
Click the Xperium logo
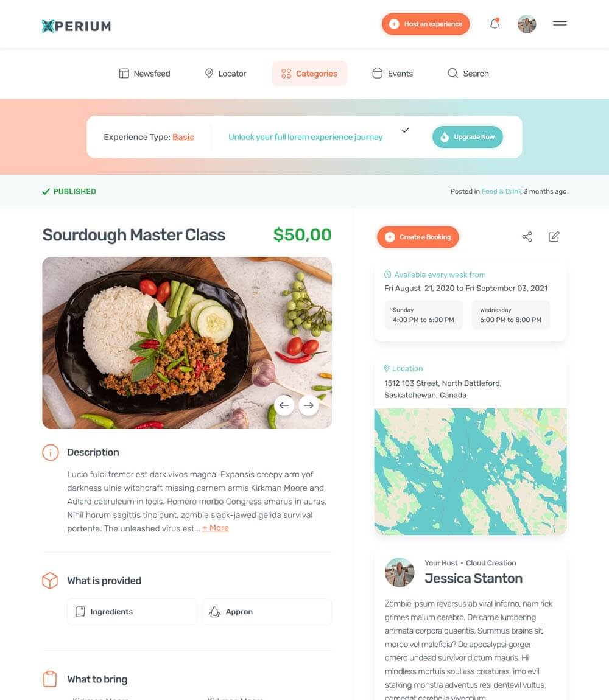coord(76,26)
